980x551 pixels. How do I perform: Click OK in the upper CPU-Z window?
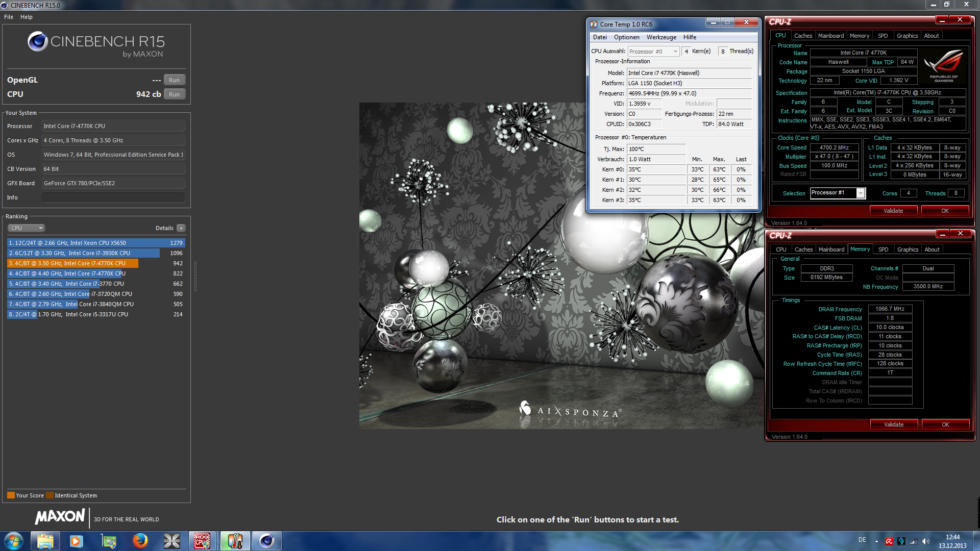(x=945, y=211)
